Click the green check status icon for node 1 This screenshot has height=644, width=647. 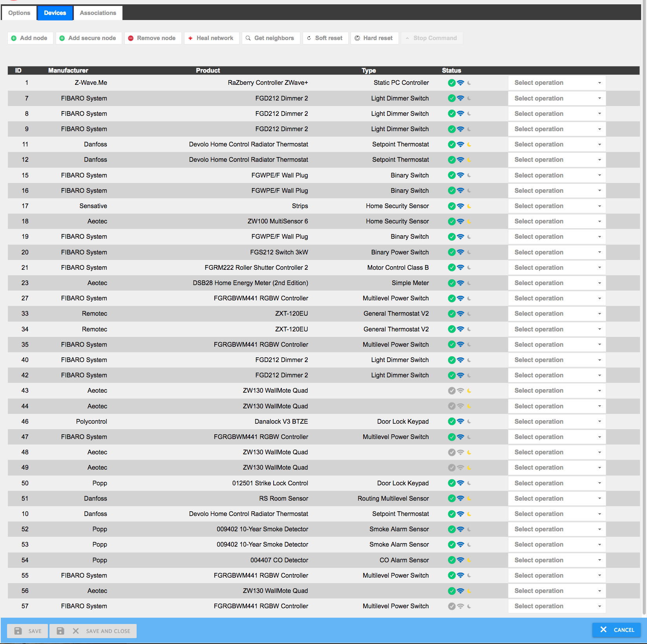pos(452,83)
